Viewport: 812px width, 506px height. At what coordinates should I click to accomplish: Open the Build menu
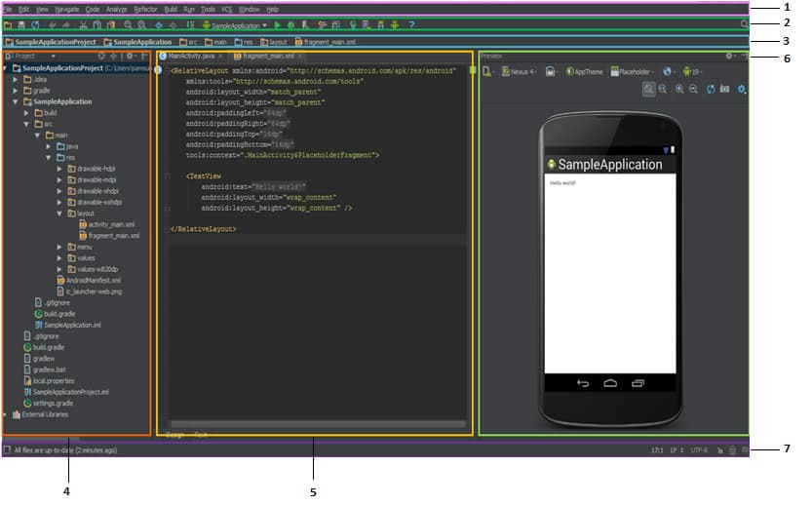coord(171,10)
